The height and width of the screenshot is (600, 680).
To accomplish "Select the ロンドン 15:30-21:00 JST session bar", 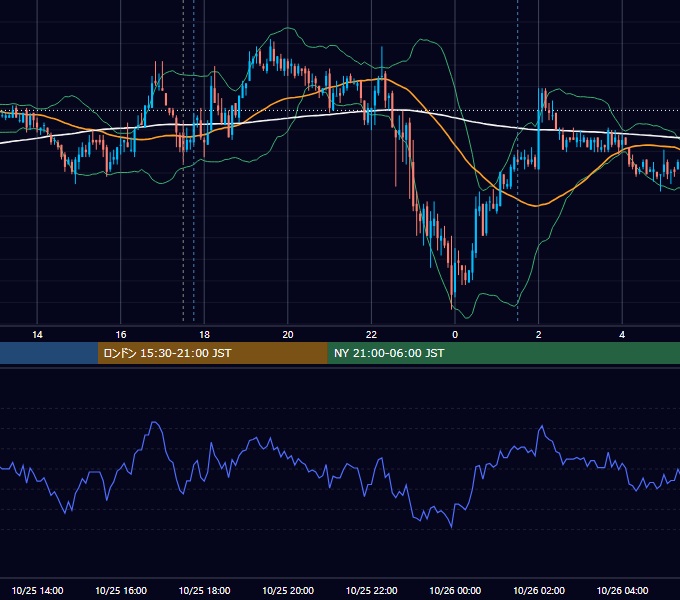I will click(212, 353).
